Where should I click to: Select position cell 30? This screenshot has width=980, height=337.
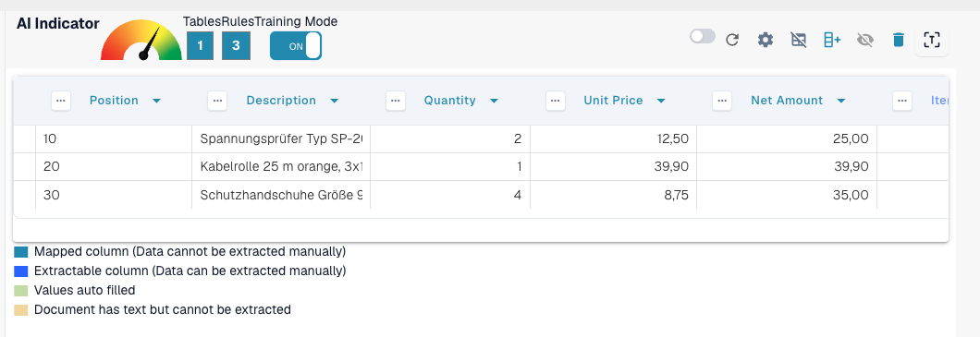click(114, 195)
